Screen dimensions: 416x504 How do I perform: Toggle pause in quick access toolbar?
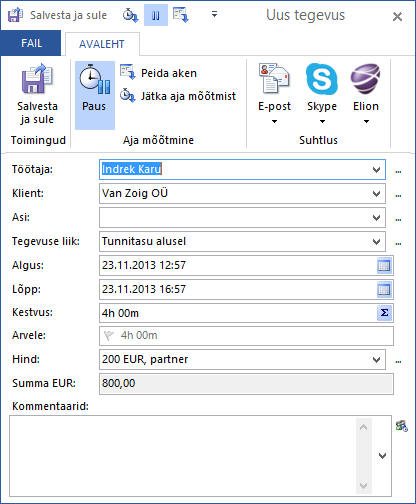(156, 15)
